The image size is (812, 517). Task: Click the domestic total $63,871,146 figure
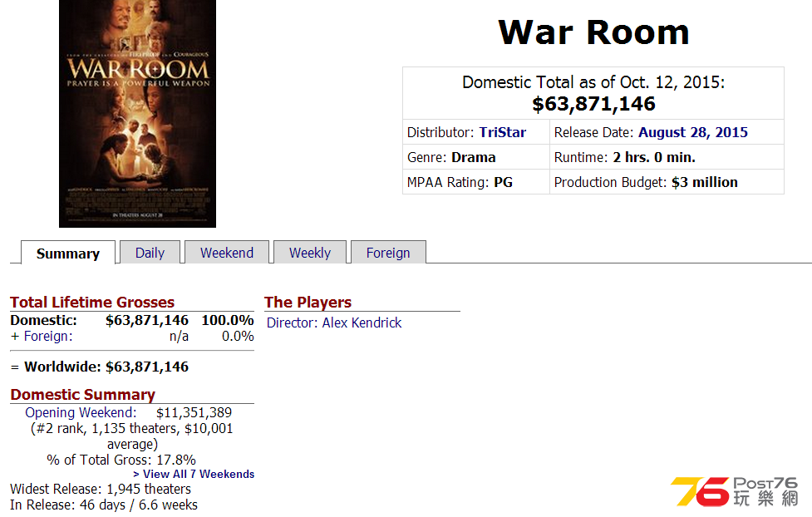[593, 104]
